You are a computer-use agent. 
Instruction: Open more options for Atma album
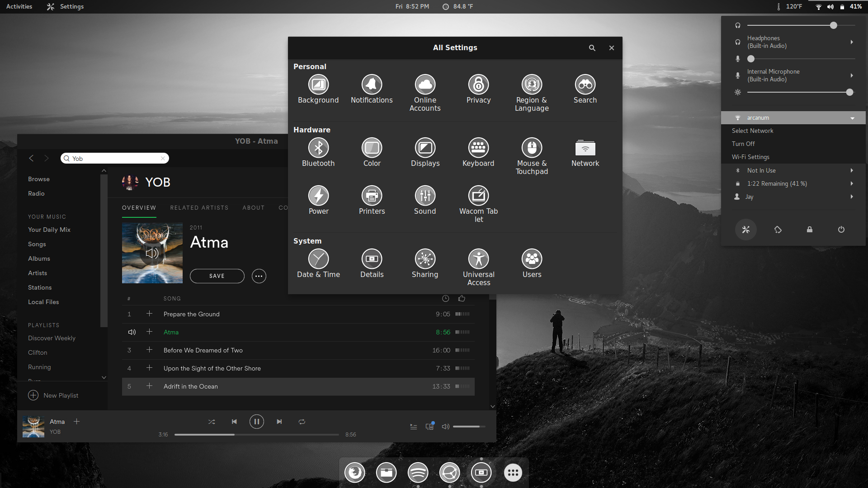point(259,276)
